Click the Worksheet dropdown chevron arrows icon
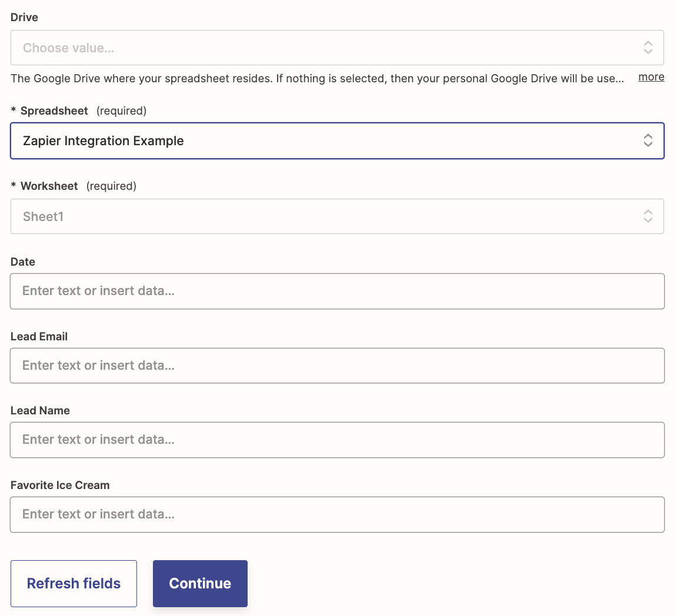Screen dimensions: 677x616 click(x=648, y=216)
